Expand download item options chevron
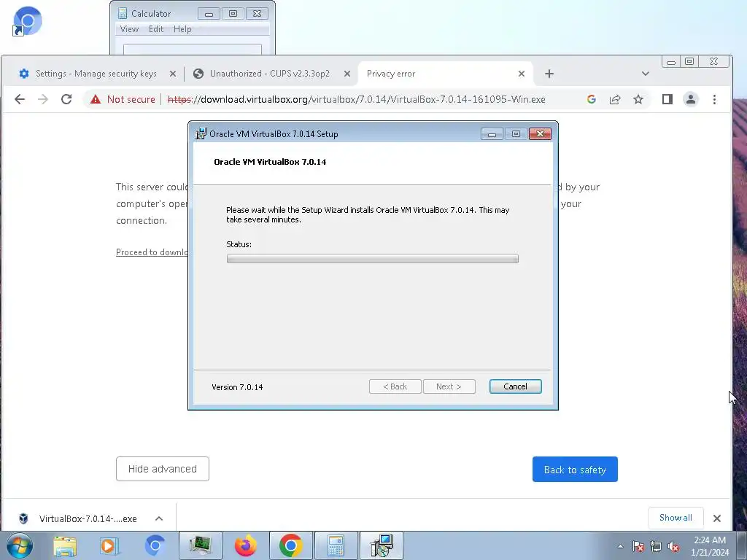 pyautogui.click(x=159, y=518)
